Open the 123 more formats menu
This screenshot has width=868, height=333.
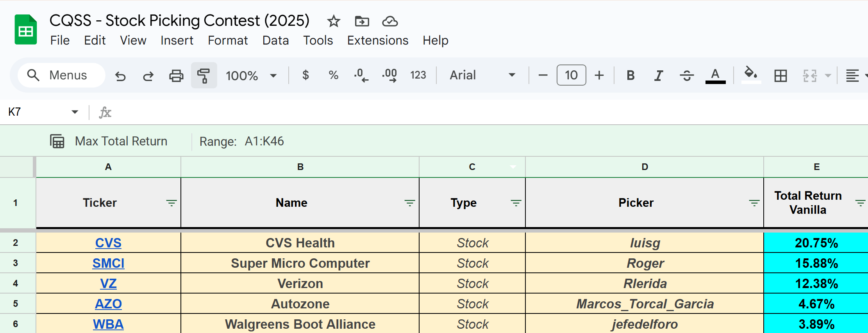(x=418, y=75)
